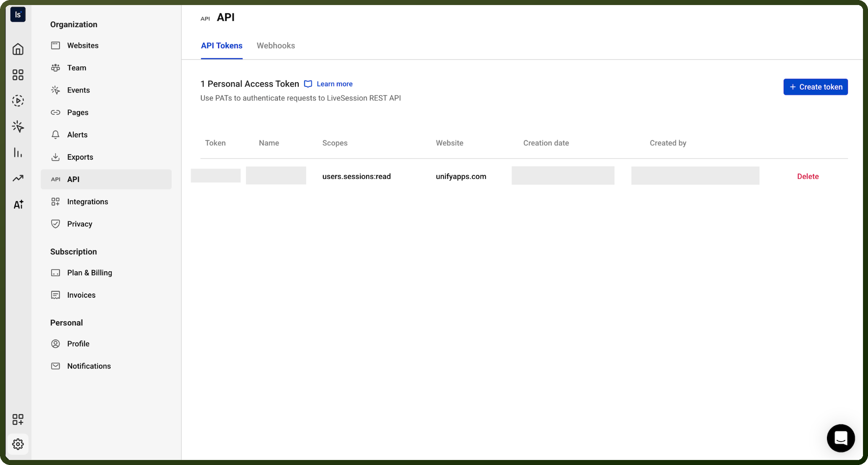This screenshot has width=868, height=465.
Task: Click the add apps grid-plus icon
Action: [18, 419]
